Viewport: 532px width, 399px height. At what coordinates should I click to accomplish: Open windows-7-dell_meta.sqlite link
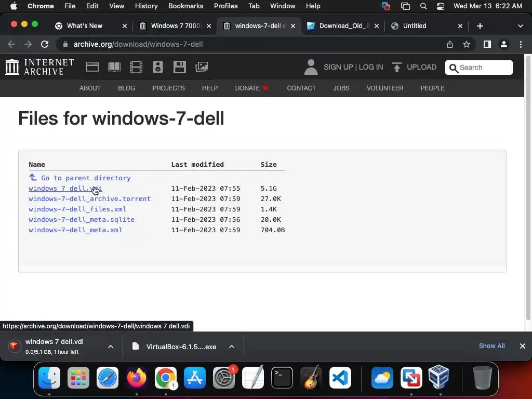(82, 220)
